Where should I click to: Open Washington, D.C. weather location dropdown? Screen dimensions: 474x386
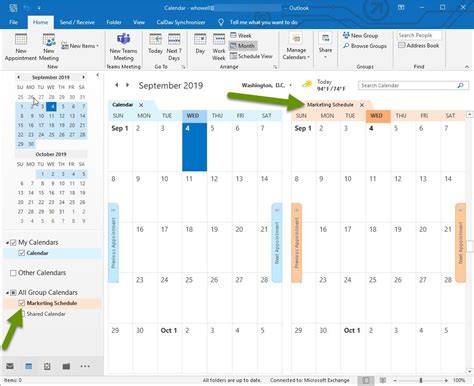pyautogui.click(x=291, y=85)
